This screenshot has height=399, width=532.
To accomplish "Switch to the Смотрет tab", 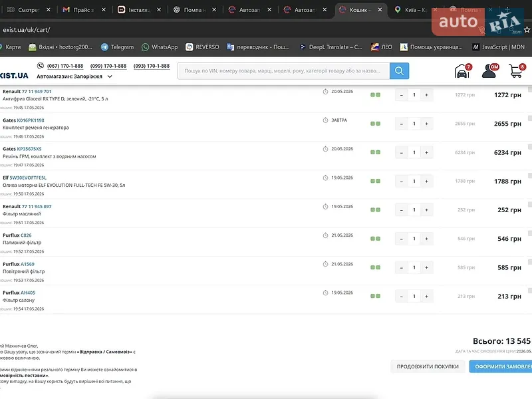I will click(x=28, y=10).
